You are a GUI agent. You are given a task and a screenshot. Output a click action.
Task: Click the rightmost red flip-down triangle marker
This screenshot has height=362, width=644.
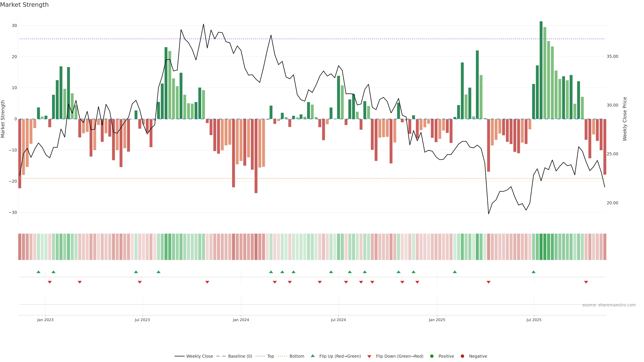586,282
